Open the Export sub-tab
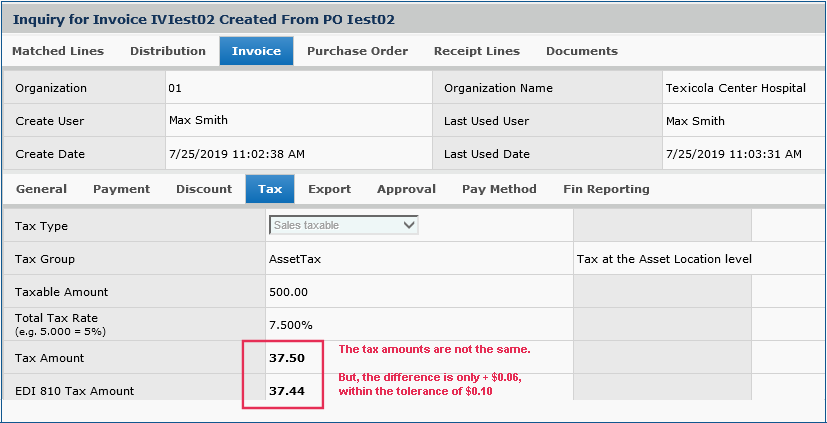The image size is (827, 423). (x=329, y=189)
